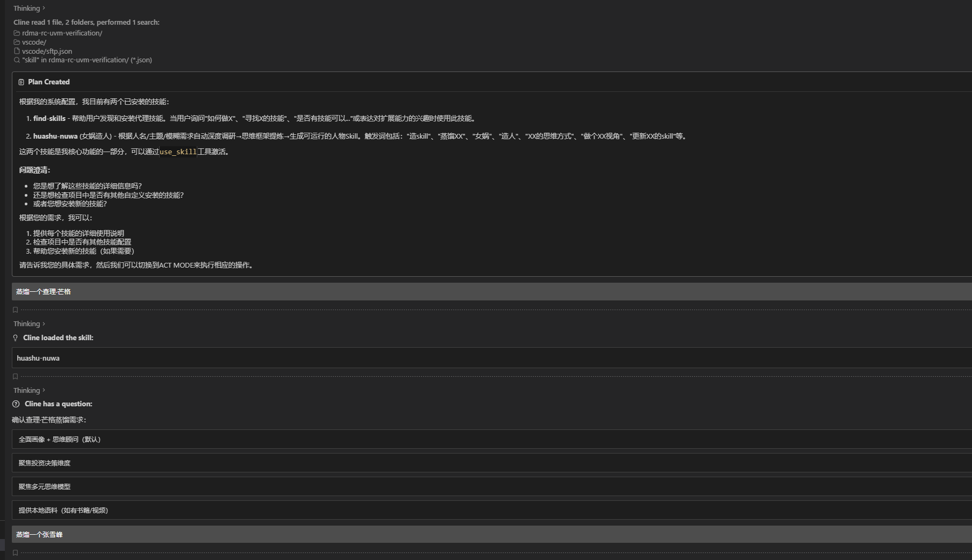Click the 'Plan Created' heading
Viewport: 972px width, 560px height.
[49, 82]
